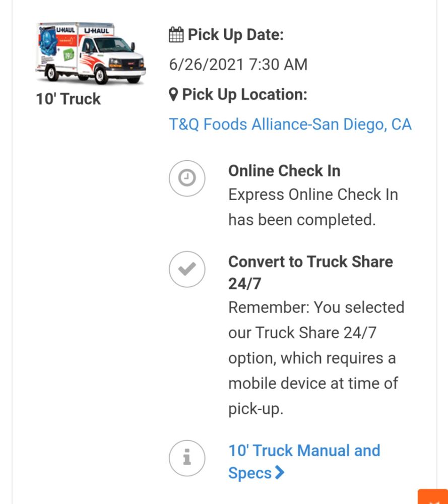The height and width of the screenshot is (504, 448).
Task: Click the map pin icon by Pick Up Location
Action: [x=173, y=94]
